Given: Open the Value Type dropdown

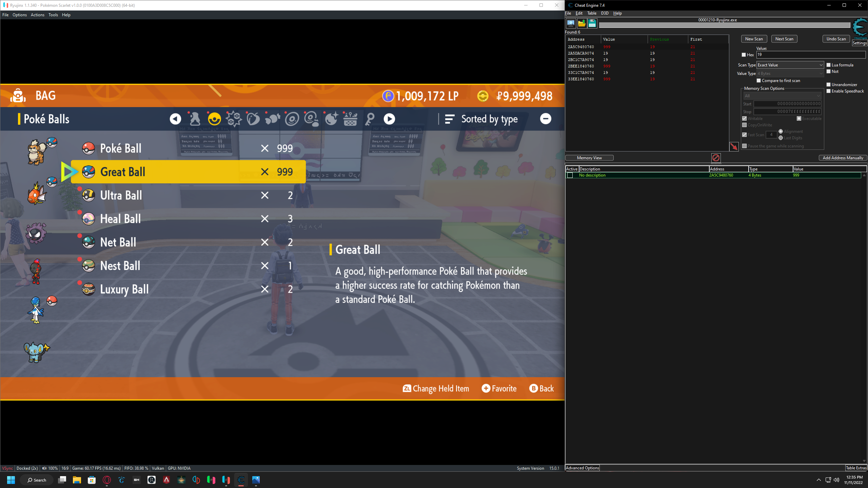Looking at the screenshot, I should click(x=790, y=74).
